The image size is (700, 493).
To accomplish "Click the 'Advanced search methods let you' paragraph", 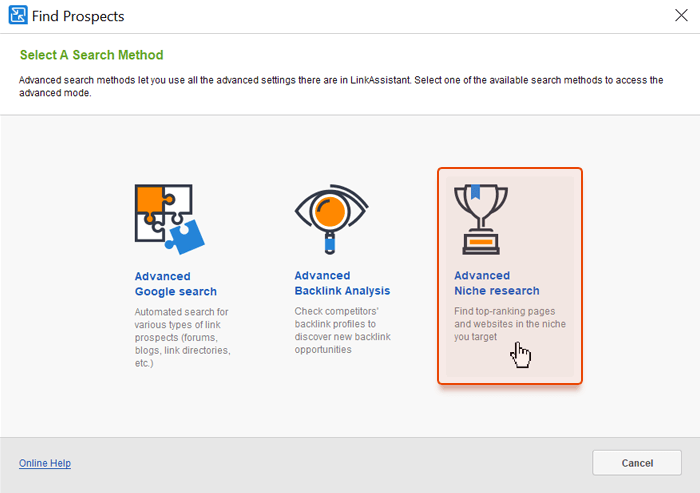I will 341,86.
